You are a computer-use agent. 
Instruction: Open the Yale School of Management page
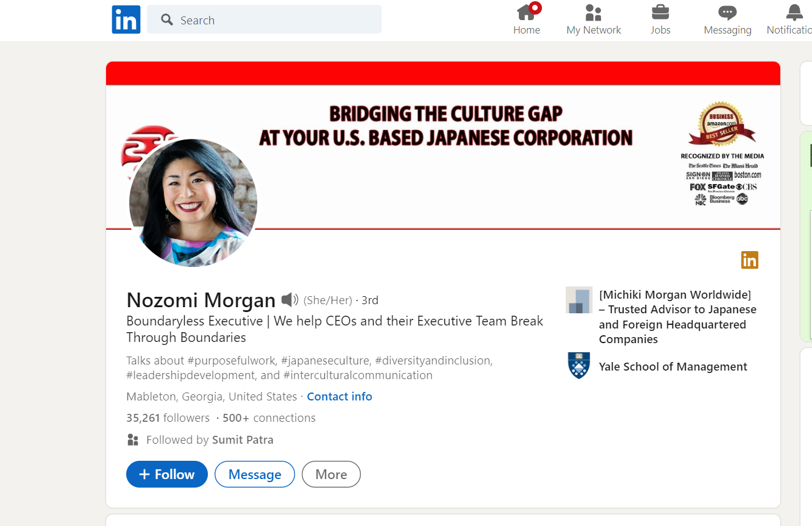click(673, 366)
